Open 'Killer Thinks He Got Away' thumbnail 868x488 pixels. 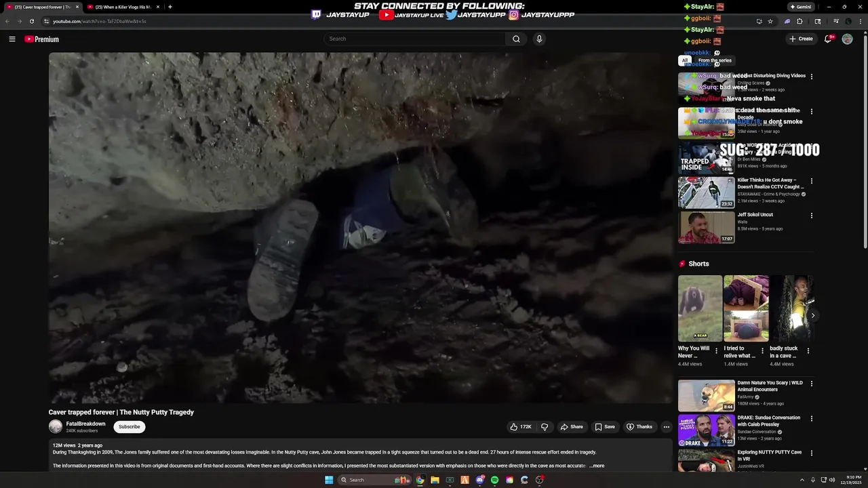707,192
